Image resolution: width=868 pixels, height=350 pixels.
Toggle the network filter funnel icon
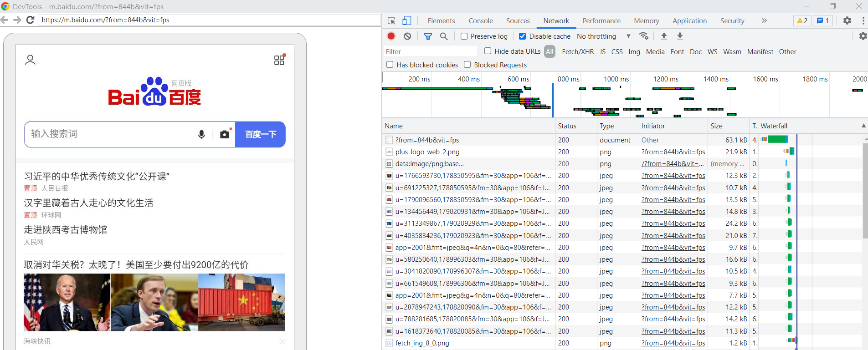(428, 36)
